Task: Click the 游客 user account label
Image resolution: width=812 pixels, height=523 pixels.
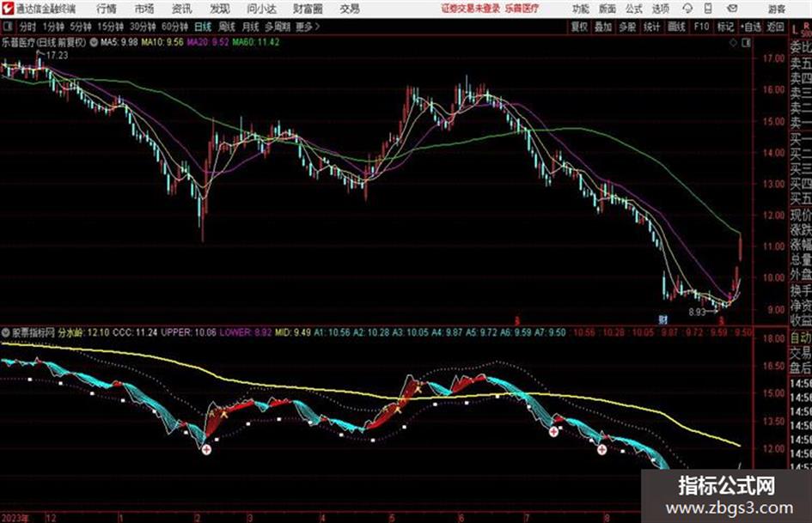Action: click(776, 9)
